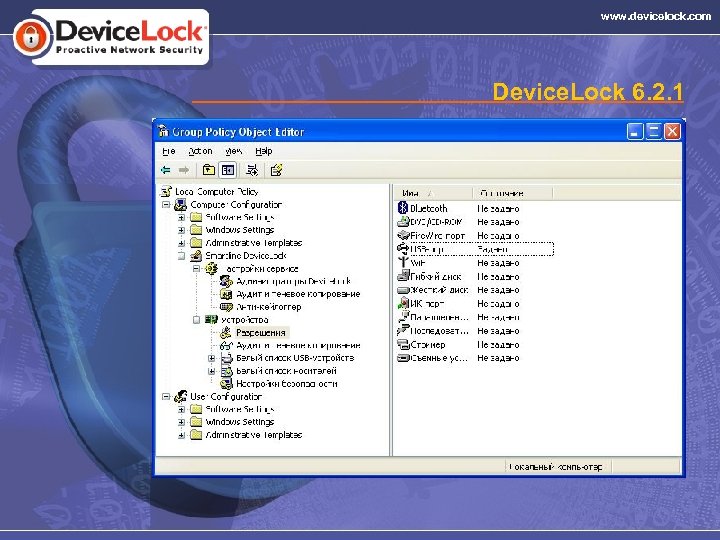This screenshot has height=540, width=720.
Task: Select Администраторы DeviceLock tree item
Action: [293, 281]
